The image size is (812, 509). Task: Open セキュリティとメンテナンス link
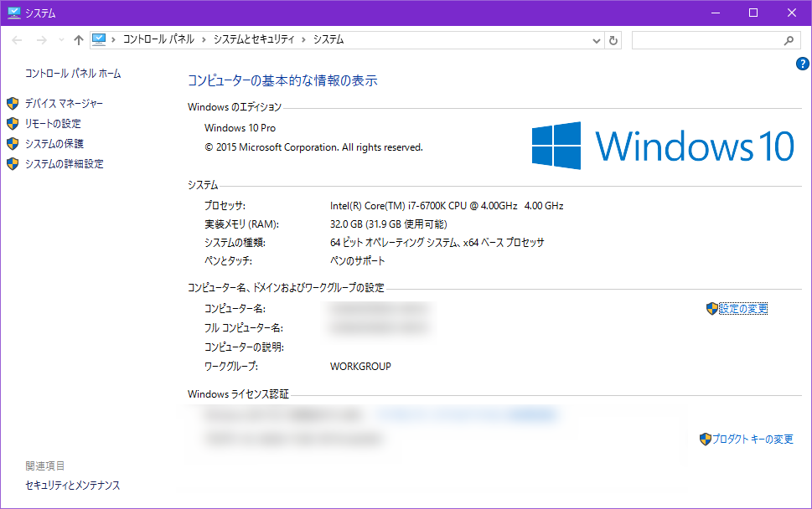(x=73, y=486)
